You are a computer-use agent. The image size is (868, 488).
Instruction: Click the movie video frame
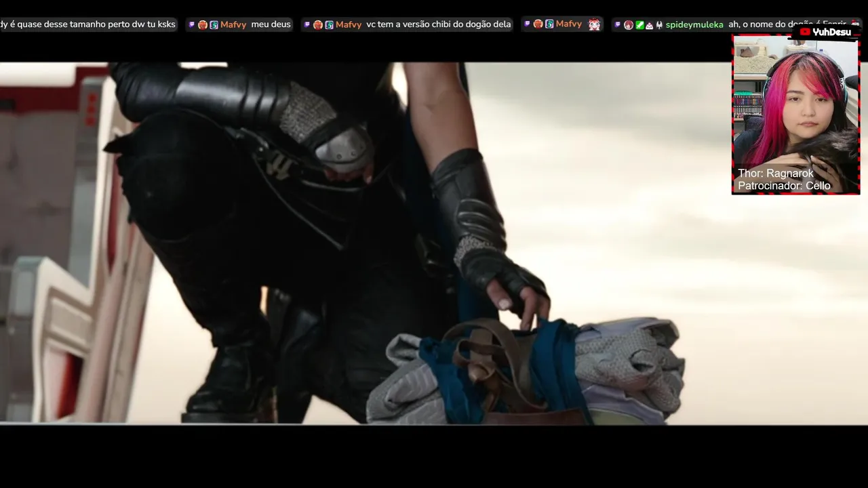pyautogui.click(x=434, y=244)
